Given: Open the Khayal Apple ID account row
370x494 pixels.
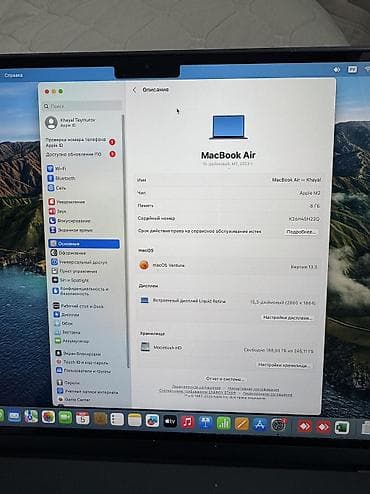Looking at the screenshot, I should pyautogui.click(x=71, y=122).
